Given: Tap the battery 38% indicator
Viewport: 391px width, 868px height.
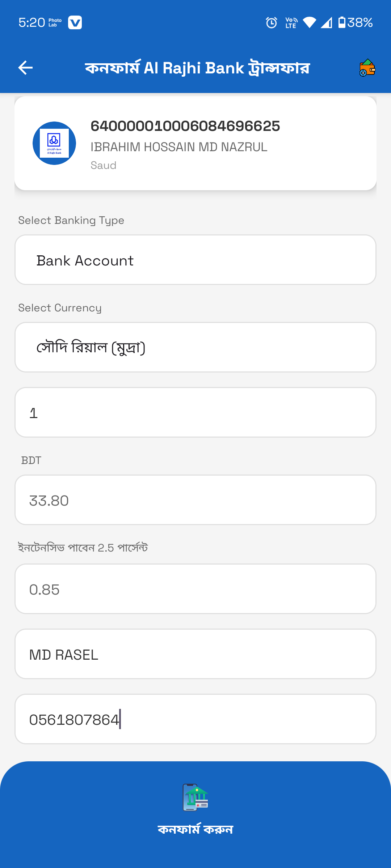Looking at the screenshot, I should (x=356, y=23).
